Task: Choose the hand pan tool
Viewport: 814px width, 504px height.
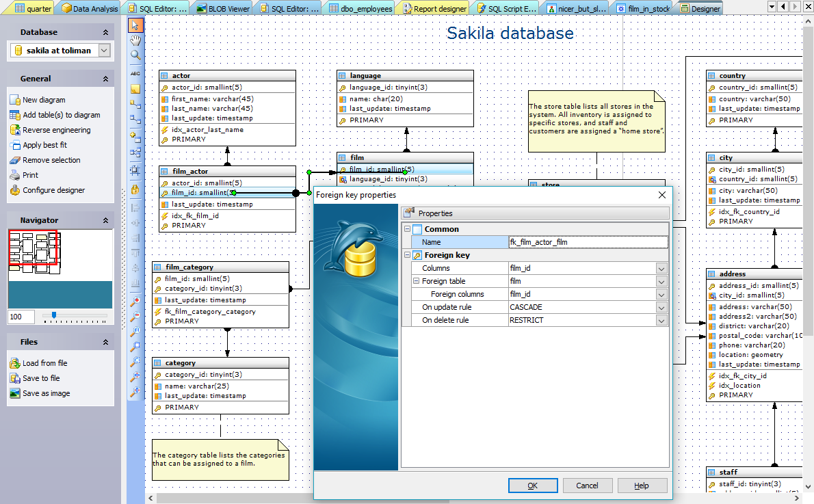Action: coord(135,40)
